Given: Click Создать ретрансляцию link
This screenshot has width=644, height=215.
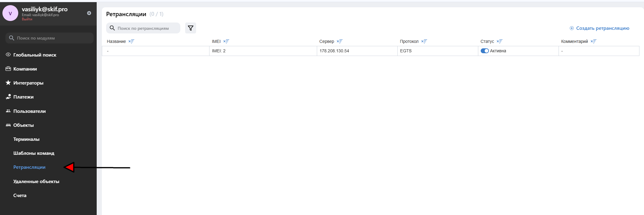Looking at the screenshot, I should coord(603,28).
